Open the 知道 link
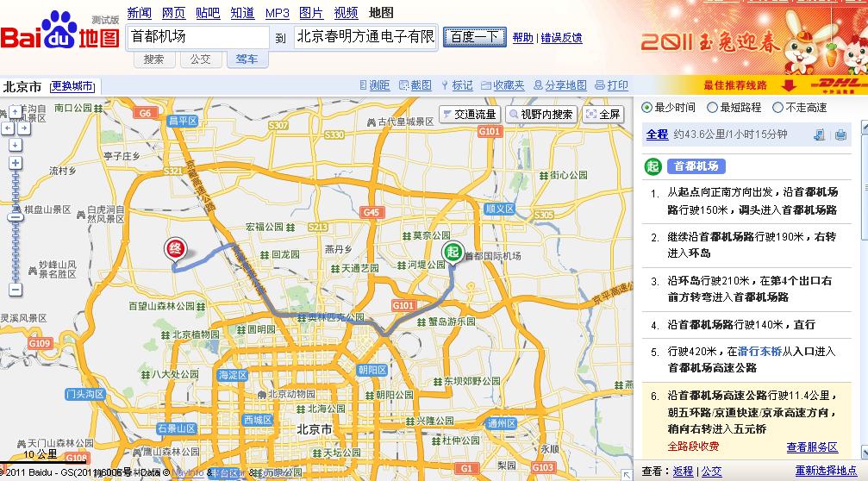 pyautogui.click(x=242, y=13)
